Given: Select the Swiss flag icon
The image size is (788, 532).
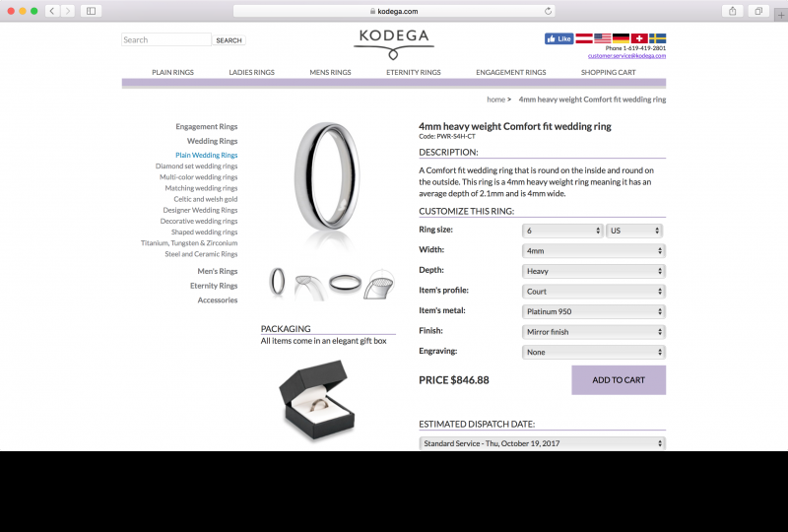Looking at the screenshot, I should click(638, 38).
